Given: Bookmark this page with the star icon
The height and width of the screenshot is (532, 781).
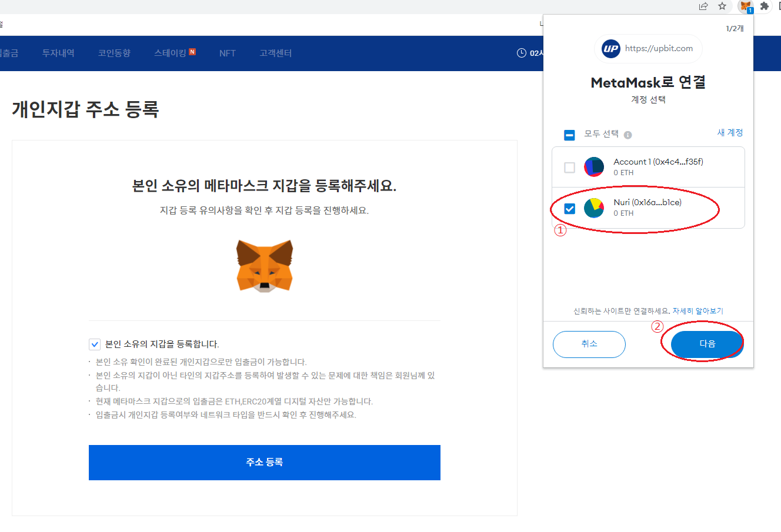Looking at the screenshot, I should [x=722, y=6].
